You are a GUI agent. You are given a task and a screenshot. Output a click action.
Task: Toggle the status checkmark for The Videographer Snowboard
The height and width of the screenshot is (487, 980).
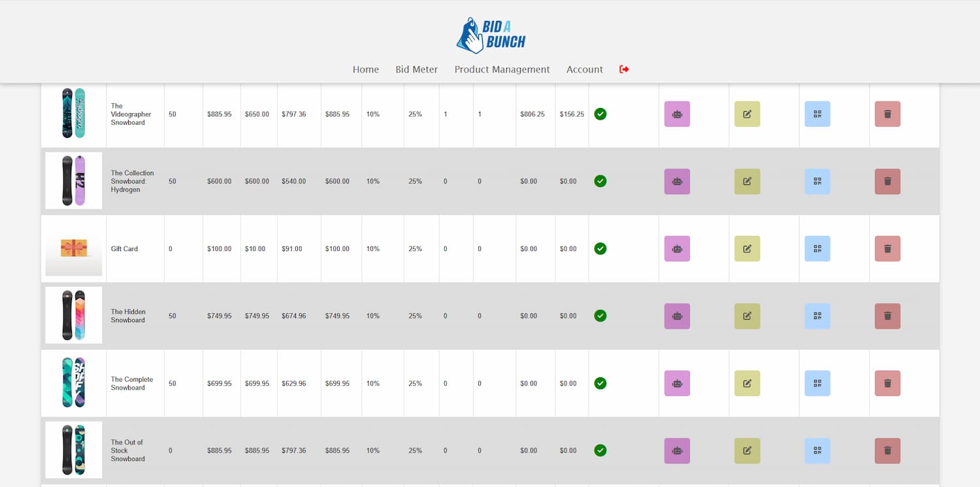coord(600,114)
